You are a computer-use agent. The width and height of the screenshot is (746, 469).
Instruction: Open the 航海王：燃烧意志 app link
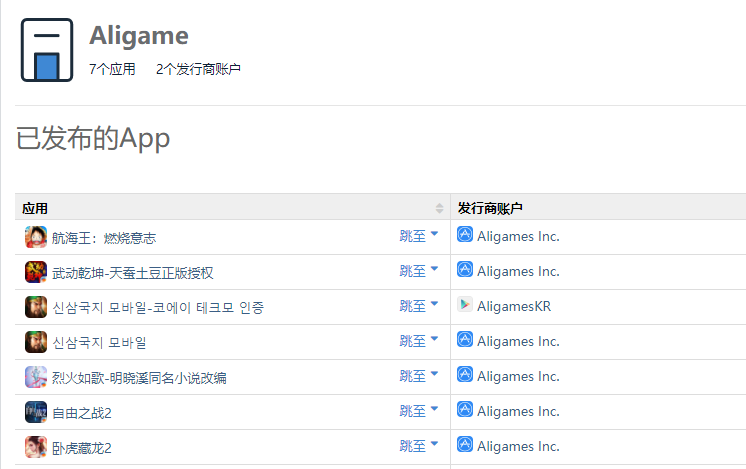(x=104, y=238)
